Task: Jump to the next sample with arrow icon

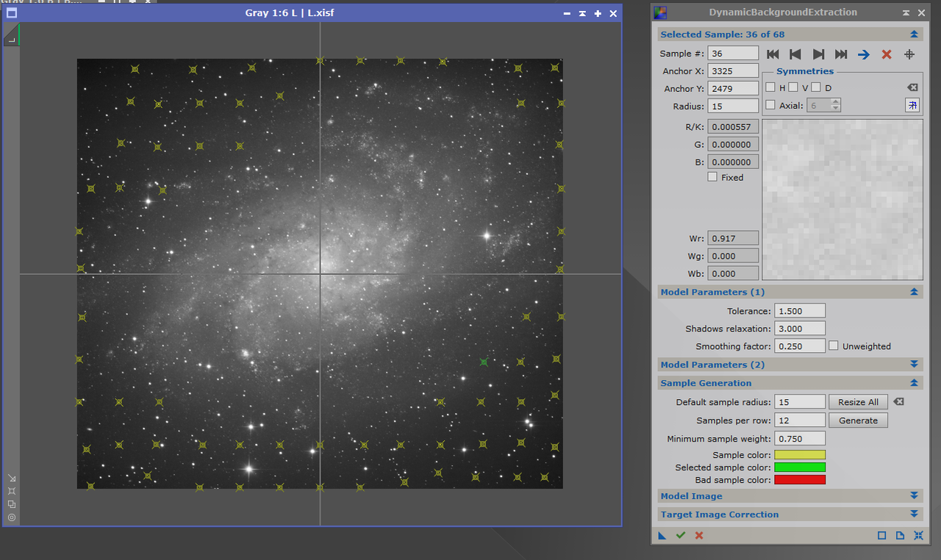Action: pyautogui.click(x=818, y=54)
